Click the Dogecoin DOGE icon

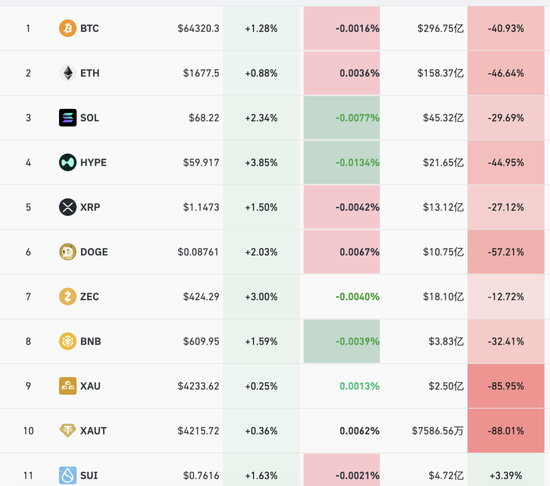68,252
